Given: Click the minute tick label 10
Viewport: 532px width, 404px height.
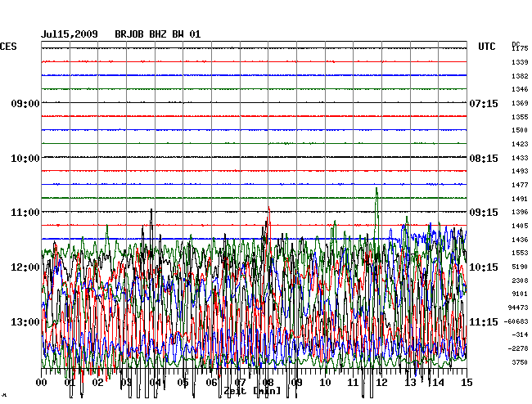Looking at the screenshot, I should click(325, 383).
